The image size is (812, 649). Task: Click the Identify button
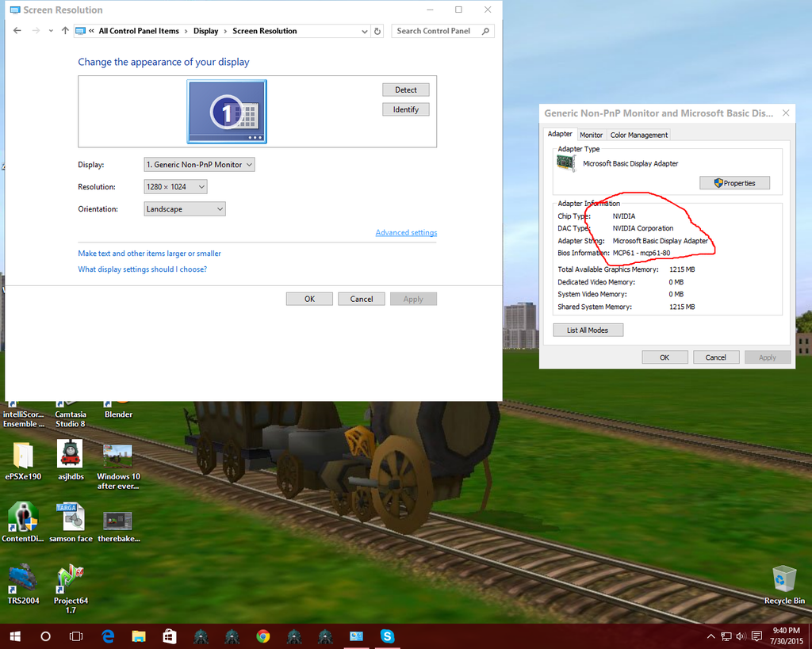click(x=405, y=109)
